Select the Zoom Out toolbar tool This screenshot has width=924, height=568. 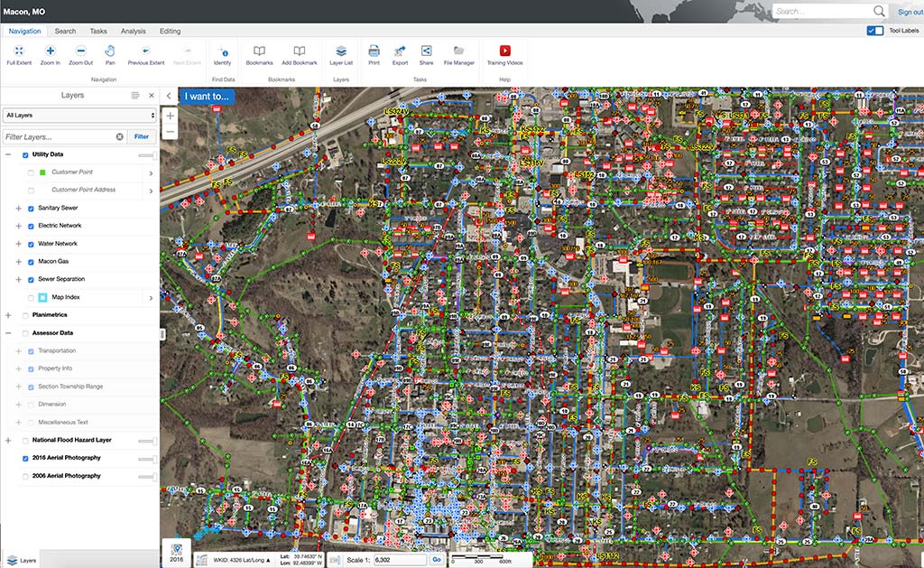point(80,51)
